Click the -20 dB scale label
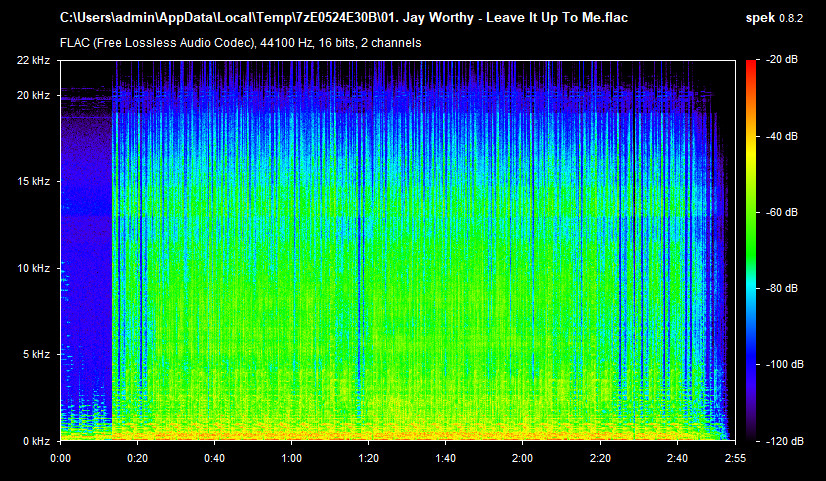The height and width of the screenshot is (481, 826). pyautogui.click(x=781, y=60)
